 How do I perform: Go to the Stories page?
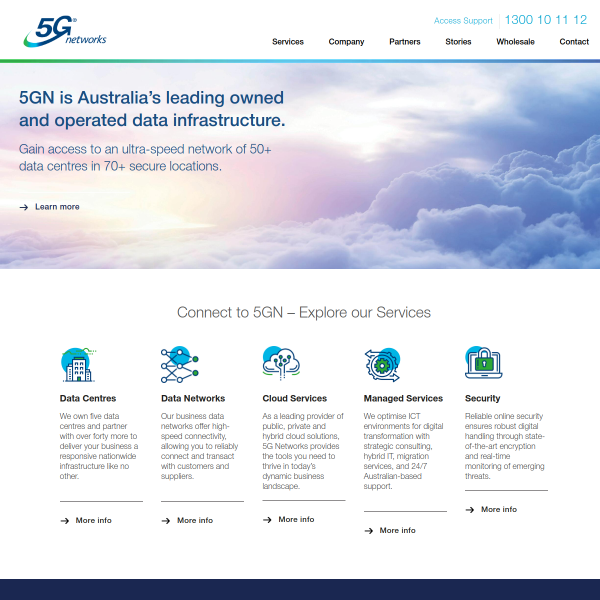[x=458, y=42]
